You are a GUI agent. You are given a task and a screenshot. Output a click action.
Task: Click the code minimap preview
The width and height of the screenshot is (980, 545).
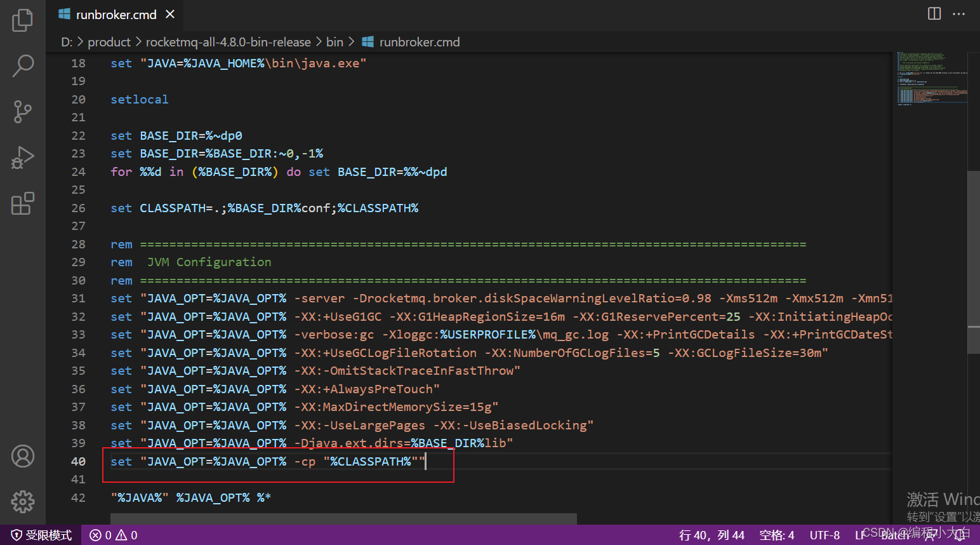tap(932, 79)
